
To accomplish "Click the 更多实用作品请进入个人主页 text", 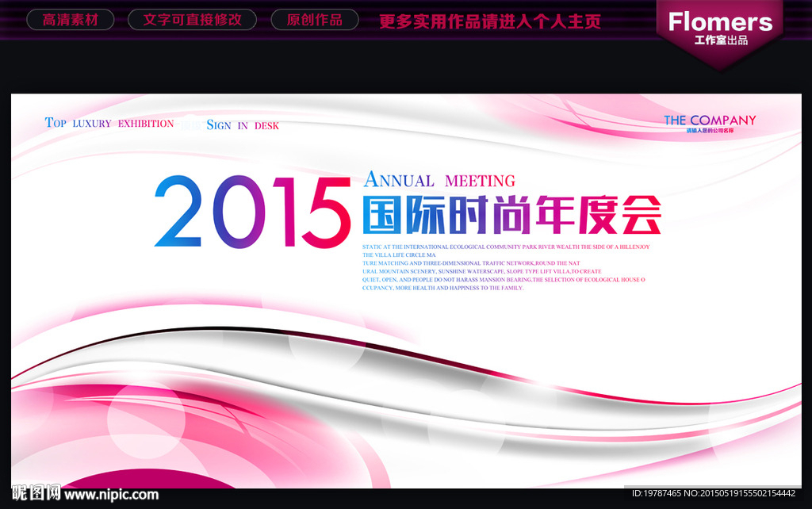I will click(490, 21).
